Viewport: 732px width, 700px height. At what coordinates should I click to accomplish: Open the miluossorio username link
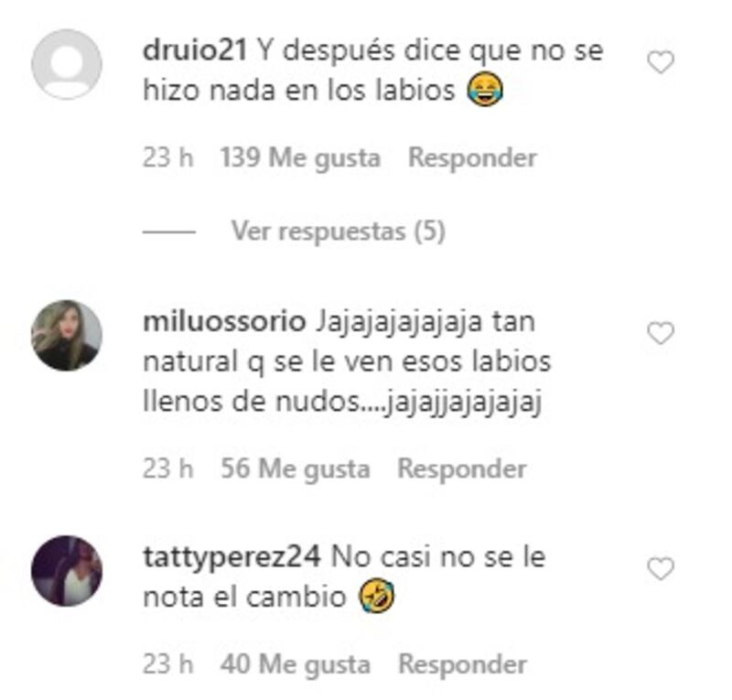[224, 321]
